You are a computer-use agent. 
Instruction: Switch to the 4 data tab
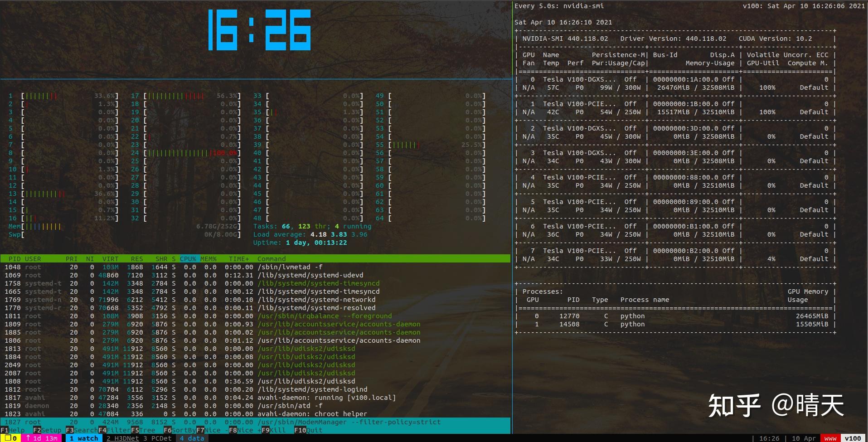[192, 438]
